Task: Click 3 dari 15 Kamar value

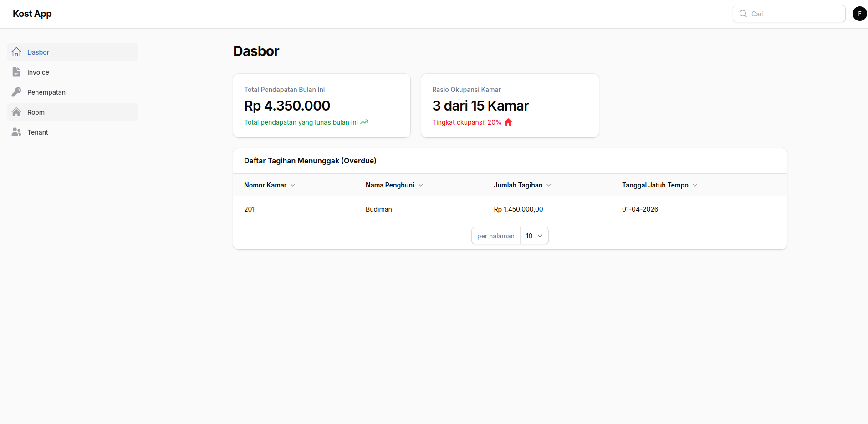Action: tap(480, 106)
